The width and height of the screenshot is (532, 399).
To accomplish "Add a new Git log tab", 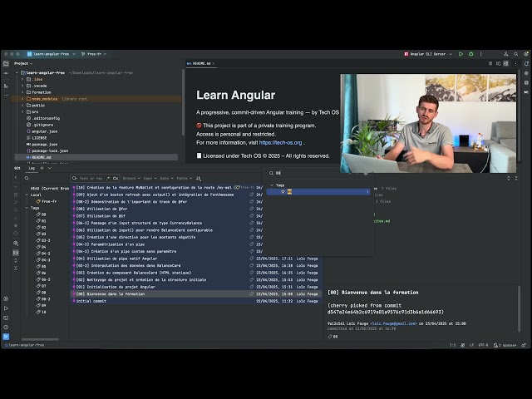I will 42,168.
